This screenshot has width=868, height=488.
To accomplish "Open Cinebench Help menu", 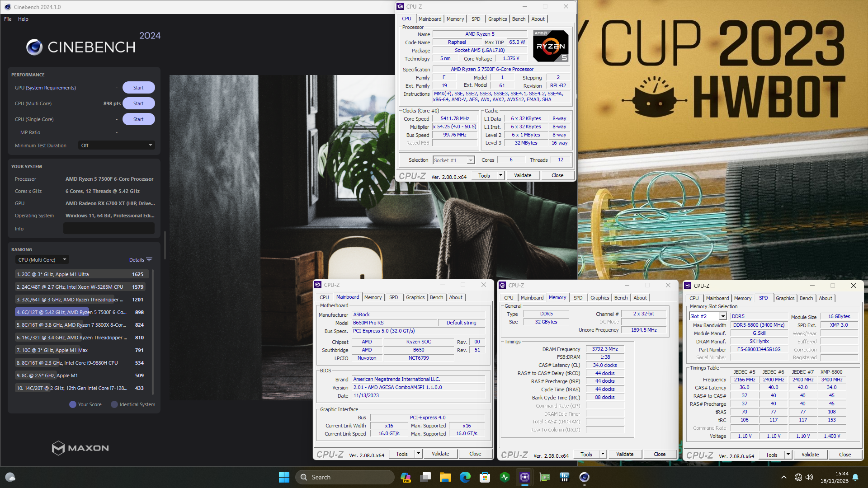I will [23, 19].
